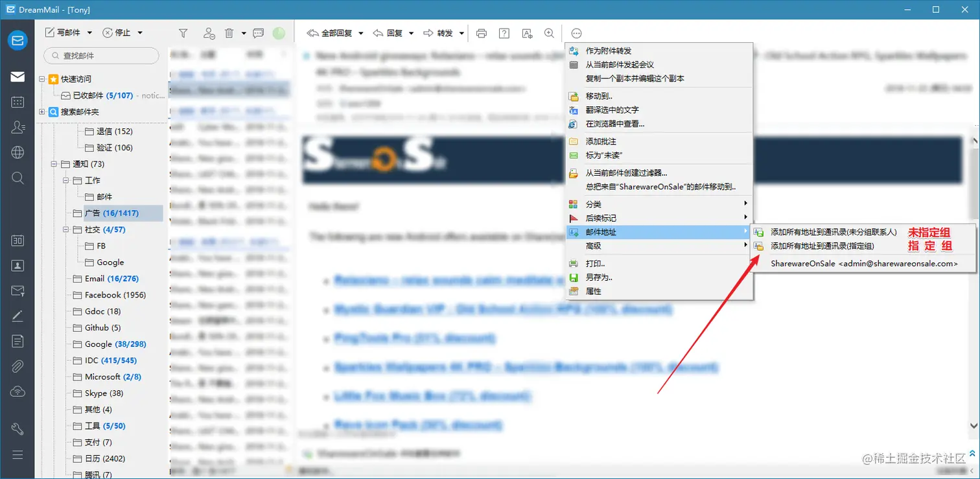The image size is (980, 479).
Task: Open the wrench settings sidebar icon
Action: [17, 428]
